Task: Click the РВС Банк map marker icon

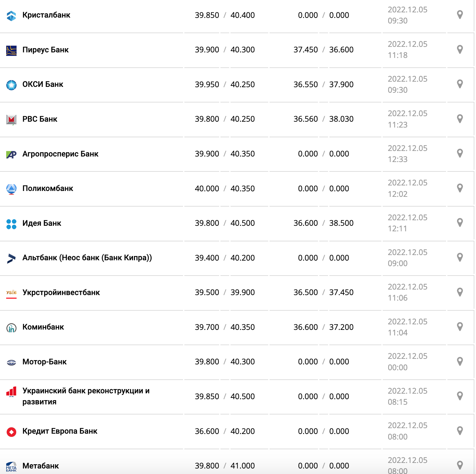Action: tap(460, 119)
